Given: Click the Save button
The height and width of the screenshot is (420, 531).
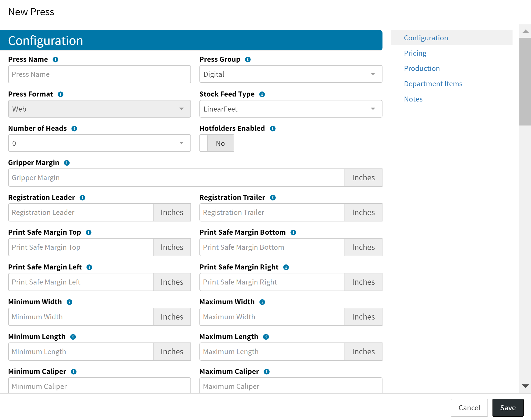Looking at the screenshot, I should point(508,408).
